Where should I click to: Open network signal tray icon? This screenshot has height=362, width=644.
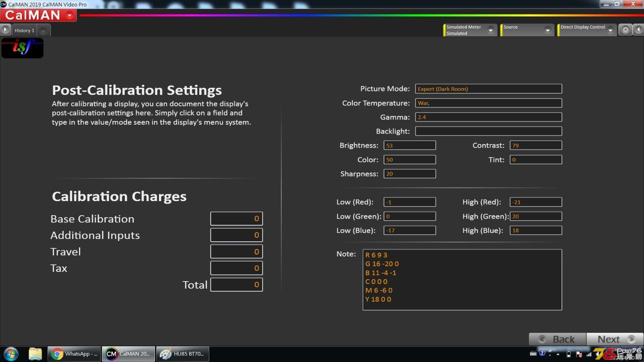point(589,354)
